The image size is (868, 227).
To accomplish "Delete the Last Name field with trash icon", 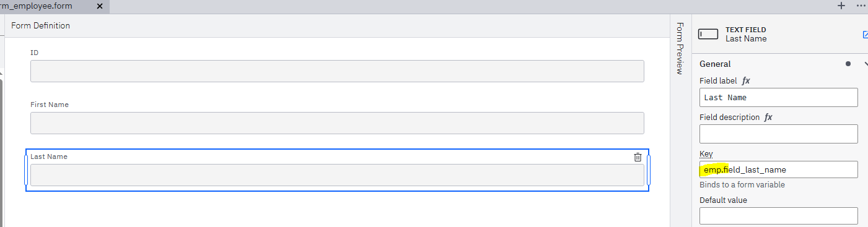I will 638,157.
